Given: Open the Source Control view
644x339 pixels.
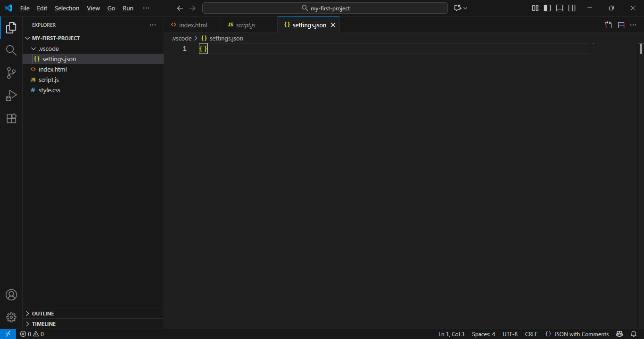Looking at the screenshot, I should [11, 73].
